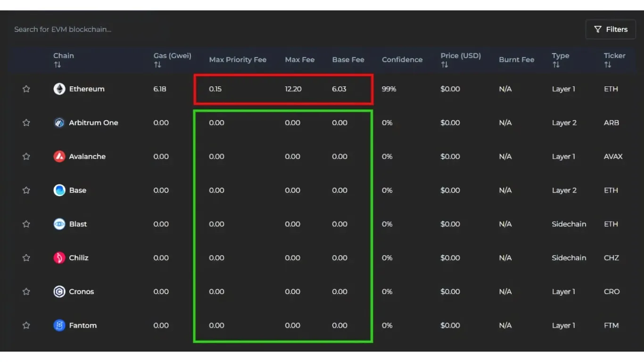
Task: Click the Cronos logo icon
Action: (59, 292)
